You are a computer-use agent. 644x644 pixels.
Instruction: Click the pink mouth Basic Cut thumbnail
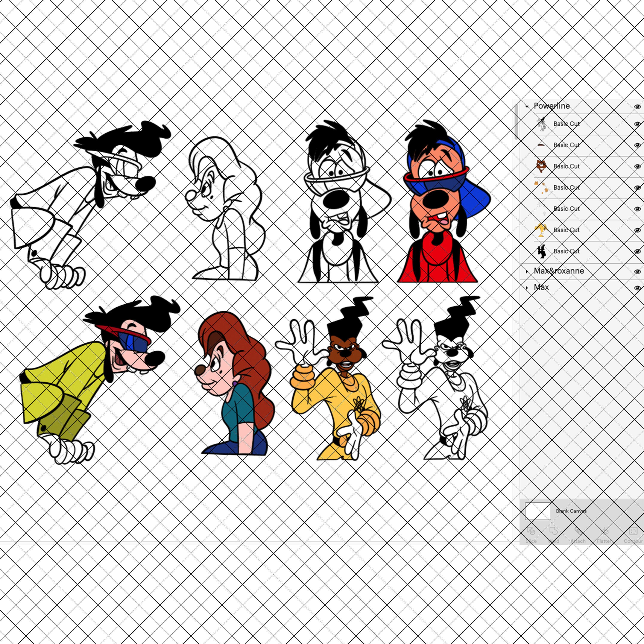point(541,145)
